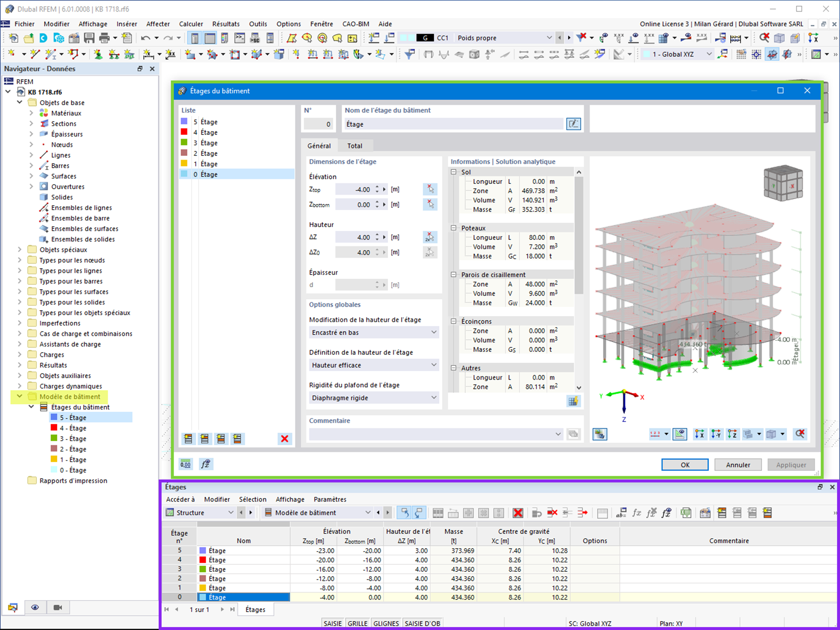Screen dimensions: 840x630
Task: Click the red X delete icon under Liste
Action: tap(285, 439)
